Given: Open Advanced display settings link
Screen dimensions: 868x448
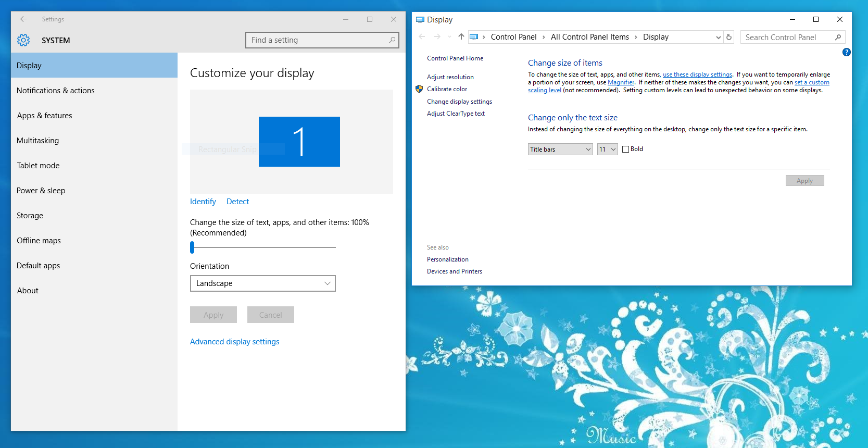Looking at the screenshot, I should coord(234,342).
